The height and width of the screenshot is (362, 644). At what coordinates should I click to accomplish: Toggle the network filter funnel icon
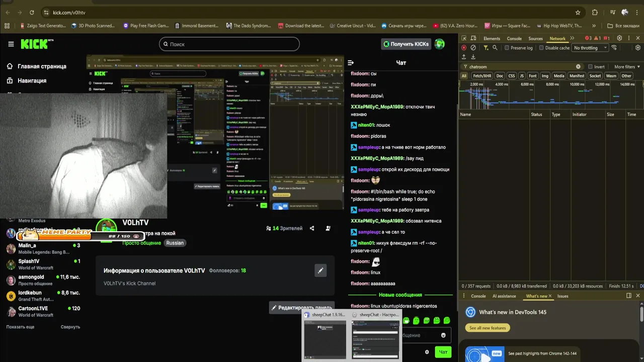486,48
